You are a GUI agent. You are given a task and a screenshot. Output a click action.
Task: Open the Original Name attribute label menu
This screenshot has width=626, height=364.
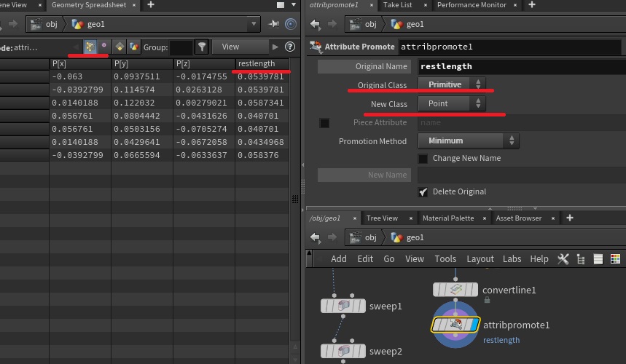pyautogui.click(x=364, y=66)
